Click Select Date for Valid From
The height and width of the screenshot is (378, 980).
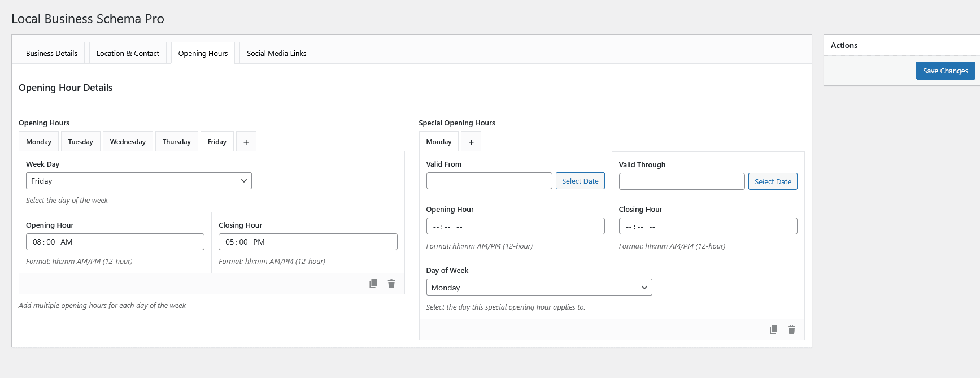coord(580,181)
